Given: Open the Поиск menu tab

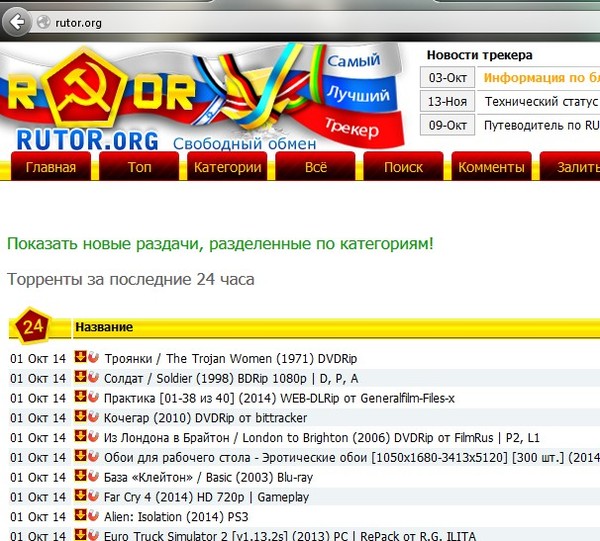Looking at the screenshot, I should pyautogui.click(x=403, y=166).
